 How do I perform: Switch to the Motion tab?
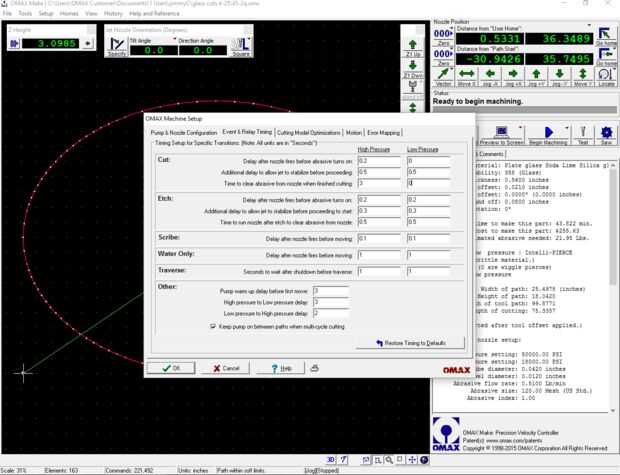click(353, 133)
